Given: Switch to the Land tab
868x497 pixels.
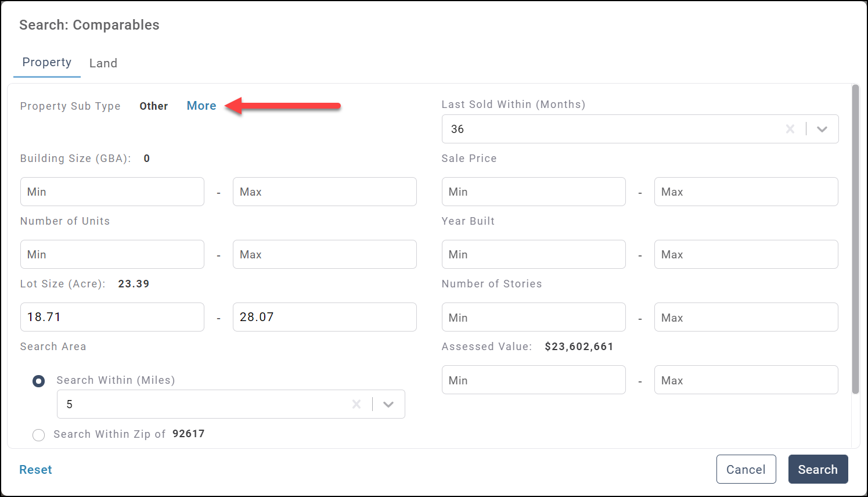Looking at the screenshot, I should (103, 63).
